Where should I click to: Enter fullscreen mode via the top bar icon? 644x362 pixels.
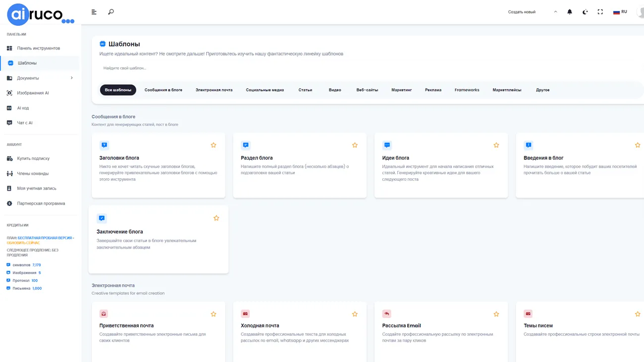[600, 12]
